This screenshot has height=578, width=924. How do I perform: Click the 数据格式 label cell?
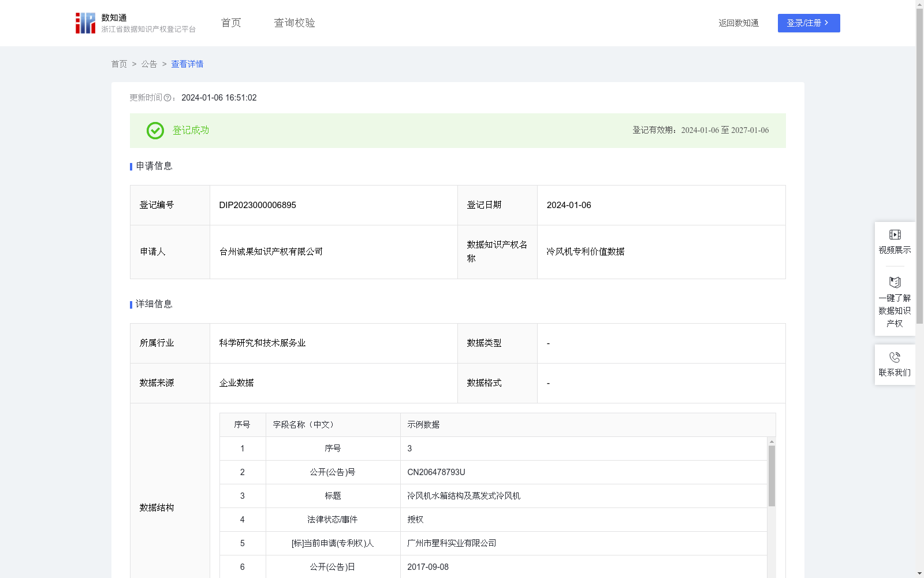pyautogui.click(x=497, y=383)
